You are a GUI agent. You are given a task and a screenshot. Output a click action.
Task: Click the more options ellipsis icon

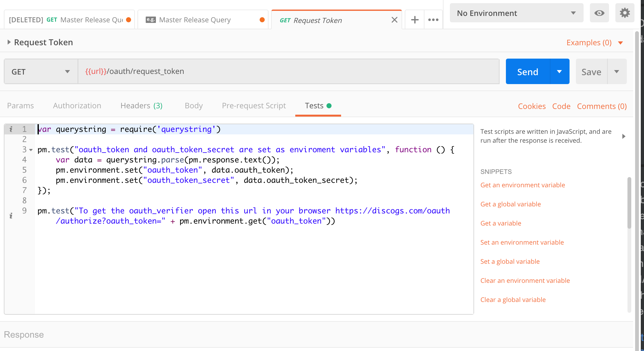(433, 19)
